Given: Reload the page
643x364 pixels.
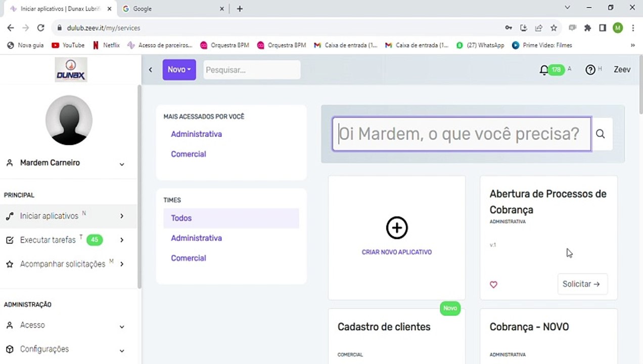Looking at the screenshot, I should pos(41,28).
